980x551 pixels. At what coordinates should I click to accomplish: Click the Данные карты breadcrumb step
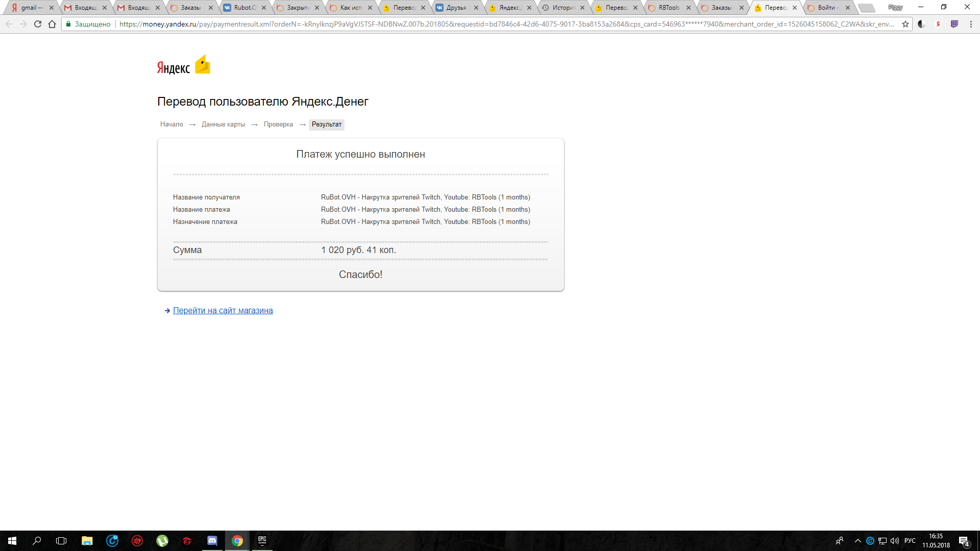223,124
